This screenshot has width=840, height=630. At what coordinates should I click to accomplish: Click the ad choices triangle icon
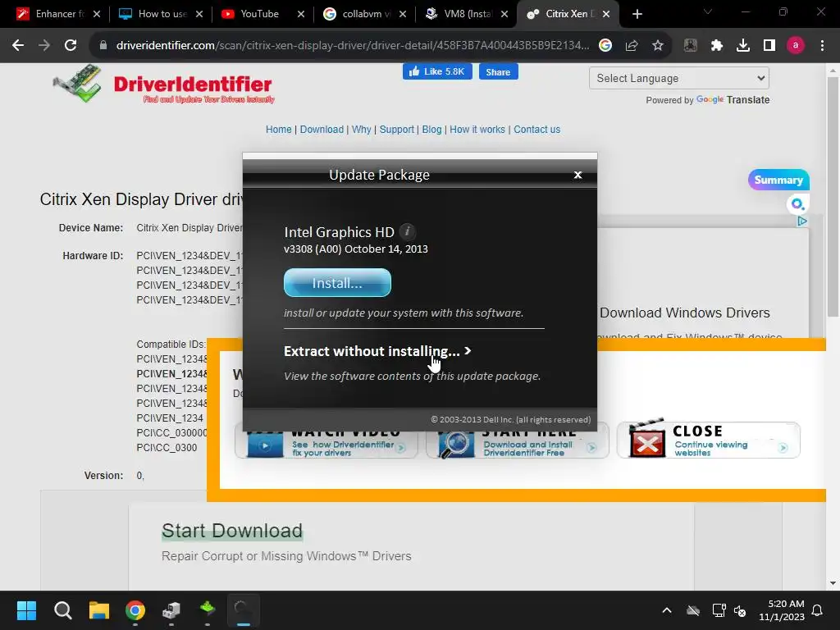802,221
